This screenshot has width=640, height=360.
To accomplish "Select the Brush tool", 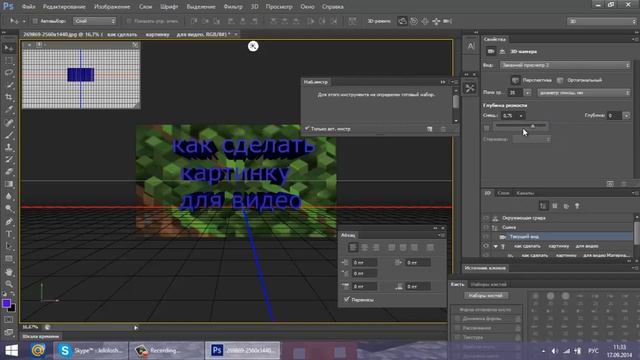I will [x=9, y=135].
